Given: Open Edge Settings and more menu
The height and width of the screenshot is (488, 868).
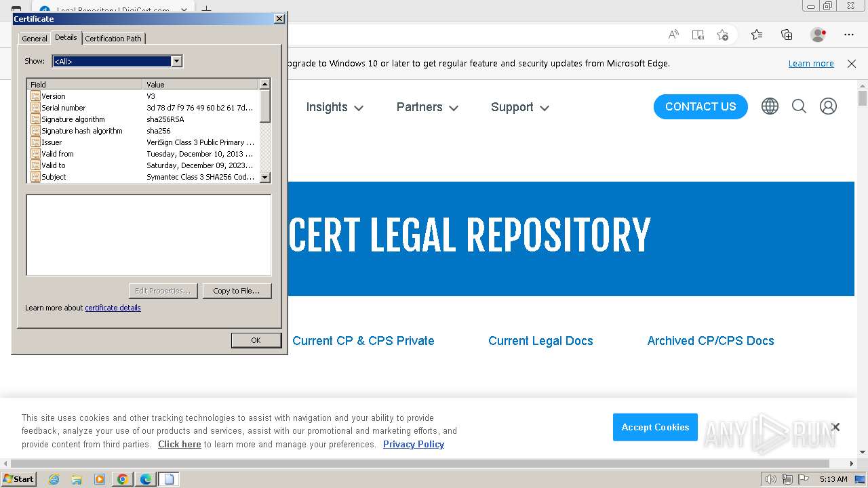Looking at the screenshot, I should click(849, 35).
